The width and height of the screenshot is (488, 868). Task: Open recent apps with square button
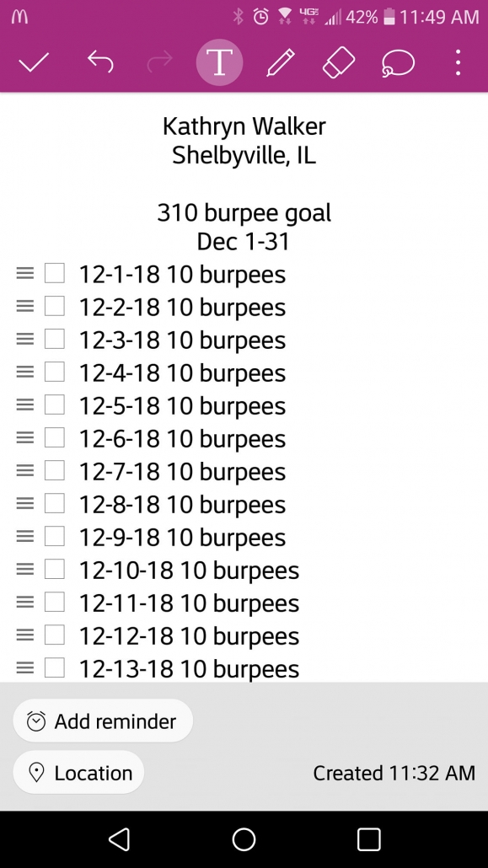tap(368, 839)
